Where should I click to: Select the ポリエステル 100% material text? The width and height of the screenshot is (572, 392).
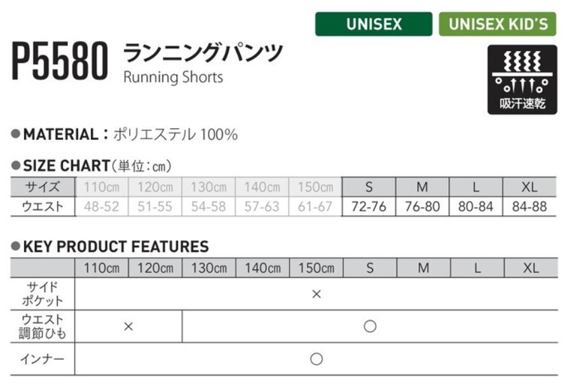(175, 135)
